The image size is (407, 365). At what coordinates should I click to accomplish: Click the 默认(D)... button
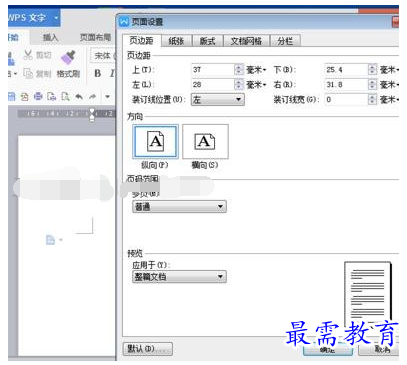[x=148, y=349]
